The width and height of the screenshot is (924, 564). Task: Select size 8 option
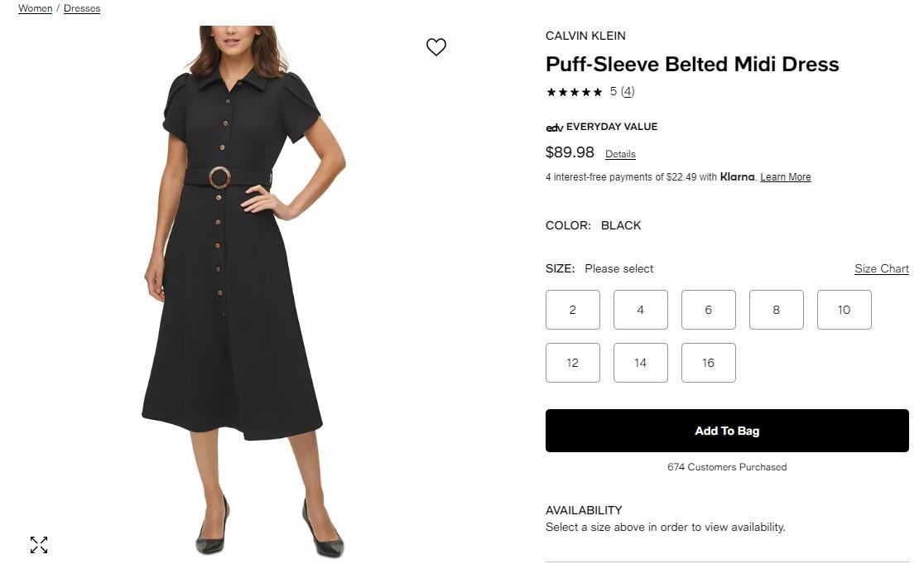click(x=776, y=310)
